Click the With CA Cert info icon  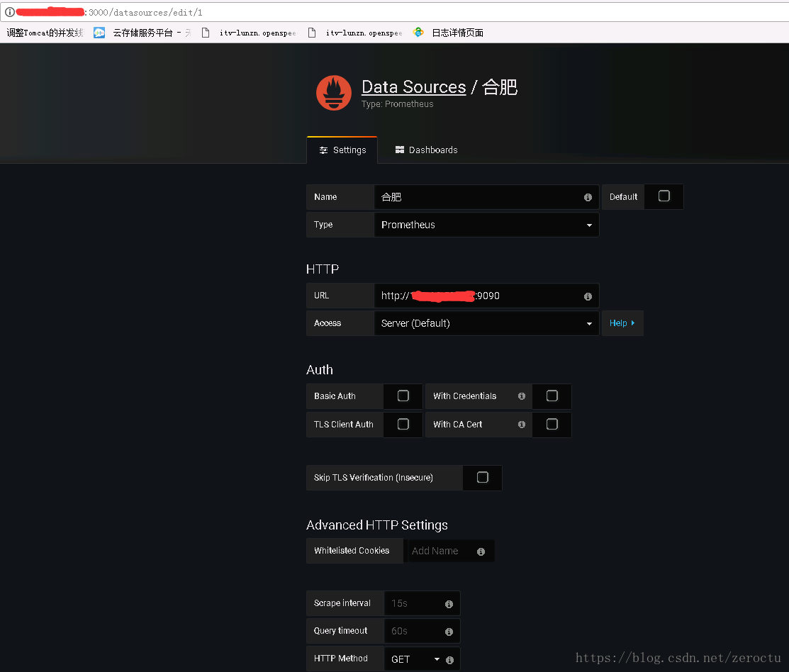[x=522, y=425]
